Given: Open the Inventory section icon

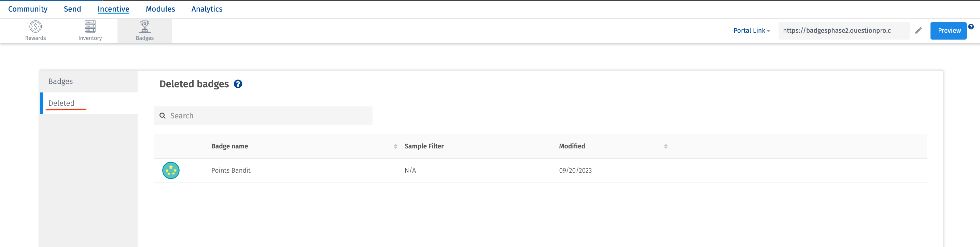Looking at the screenshot, I should tap(90, 27).
